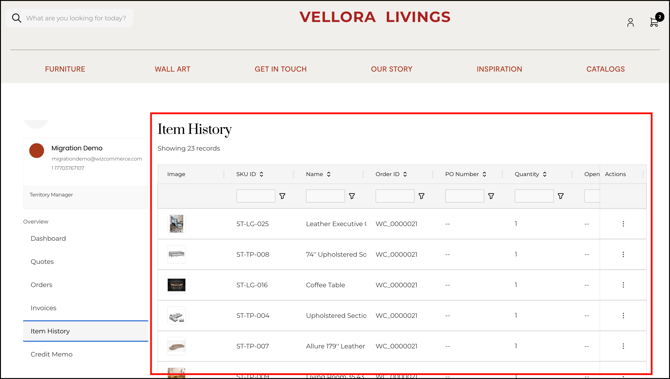
Task: Select Item History in sidebar
Action: 85,331
